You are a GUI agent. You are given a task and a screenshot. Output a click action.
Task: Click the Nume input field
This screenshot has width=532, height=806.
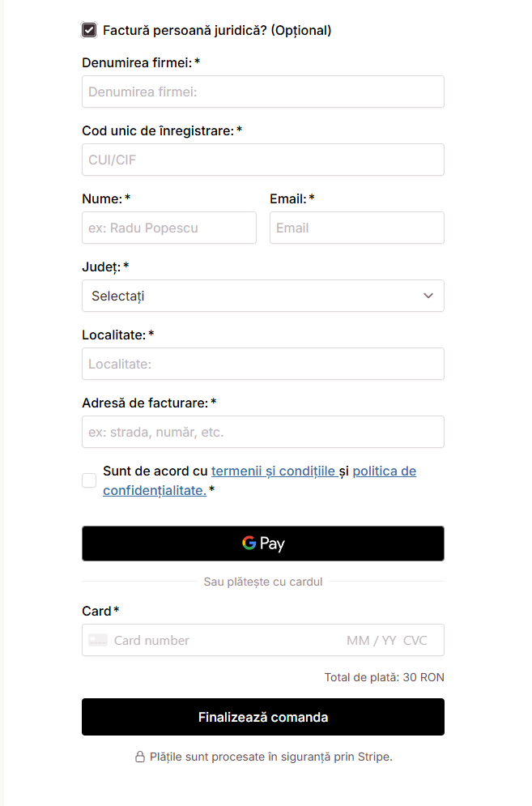pyautogui.click(x=168, y=228)
